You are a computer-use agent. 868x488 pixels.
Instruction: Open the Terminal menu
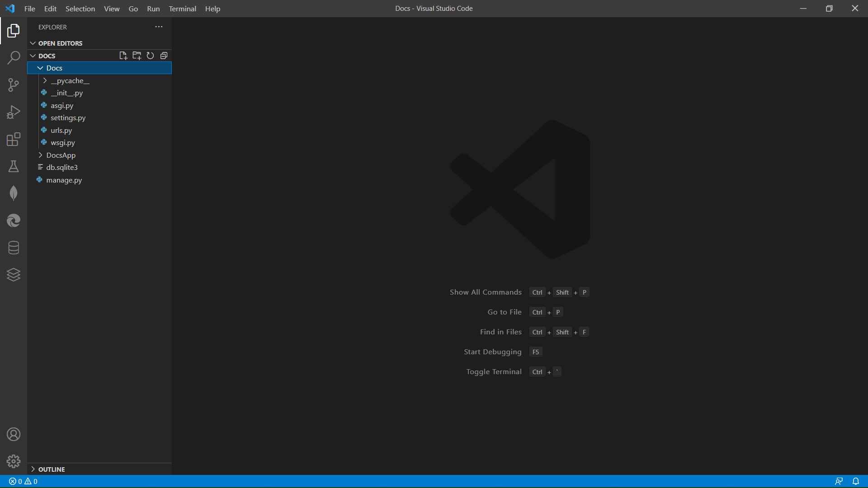182,9
